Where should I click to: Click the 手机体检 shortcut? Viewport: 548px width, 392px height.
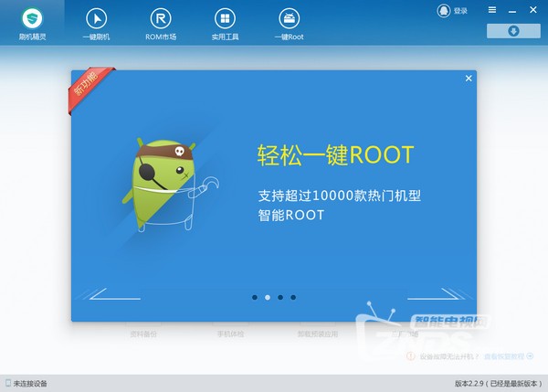230,334
